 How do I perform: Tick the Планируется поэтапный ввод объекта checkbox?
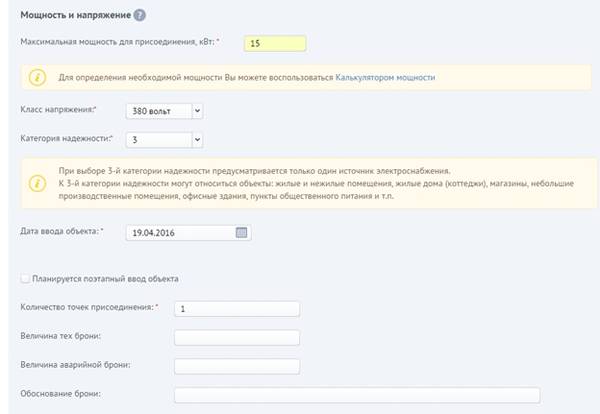click(x=25, y=279)
